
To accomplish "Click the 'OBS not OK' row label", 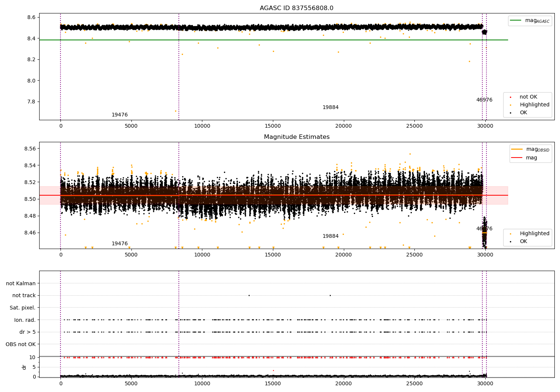I will coord(21,344).
